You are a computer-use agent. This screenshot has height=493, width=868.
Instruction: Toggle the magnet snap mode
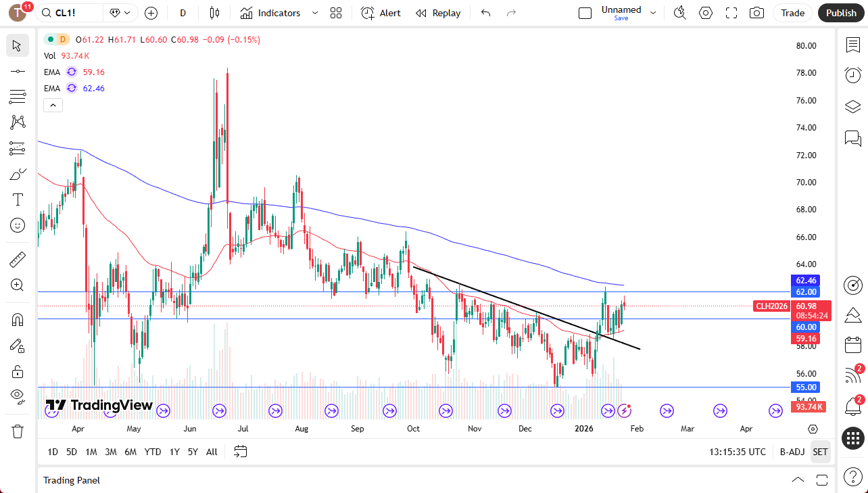[x=18, y=319]
